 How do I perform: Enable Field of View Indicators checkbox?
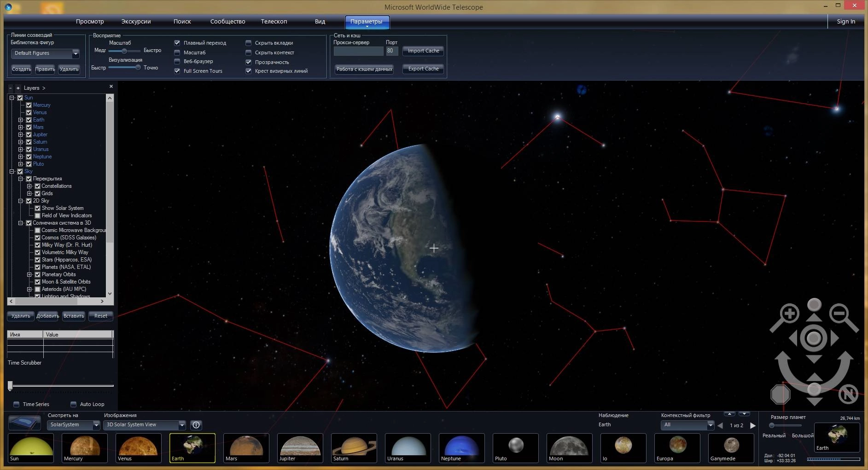[38, 215]
